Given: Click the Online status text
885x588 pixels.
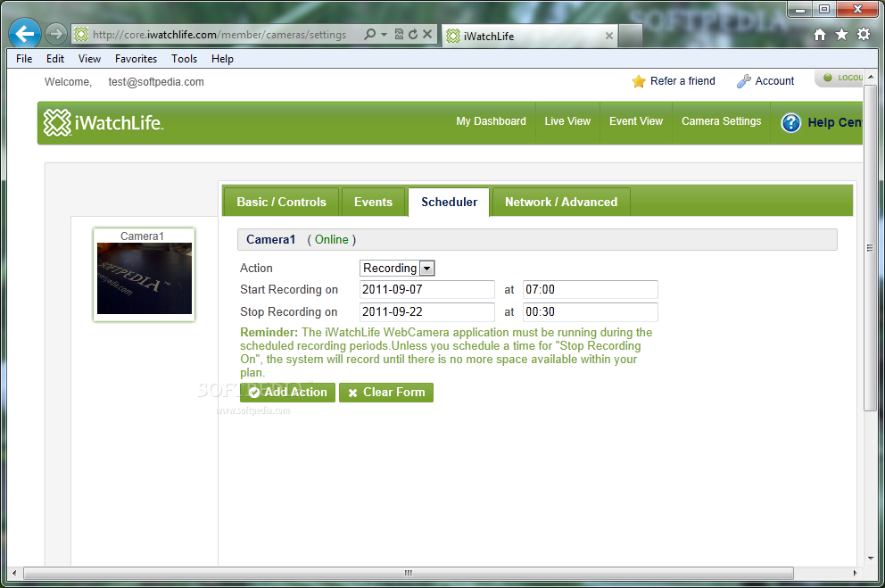Looking at the screenshot, I should pos(331,239).
